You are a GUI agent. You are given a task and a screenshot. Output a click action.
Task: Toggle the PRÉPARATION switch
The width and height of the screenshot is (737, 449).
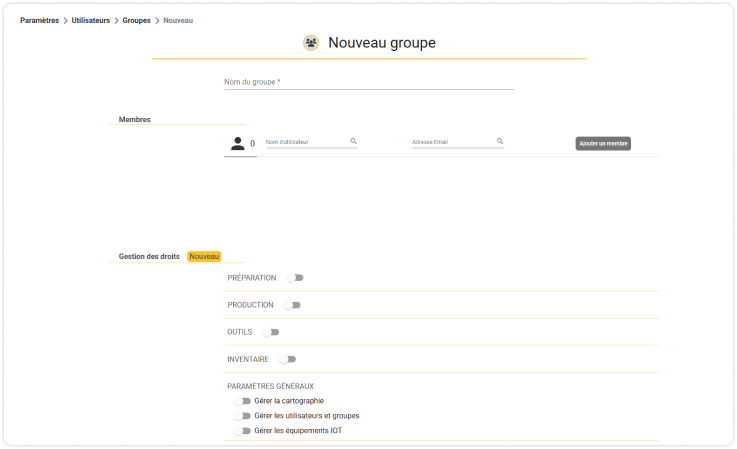tap(295, 278)
